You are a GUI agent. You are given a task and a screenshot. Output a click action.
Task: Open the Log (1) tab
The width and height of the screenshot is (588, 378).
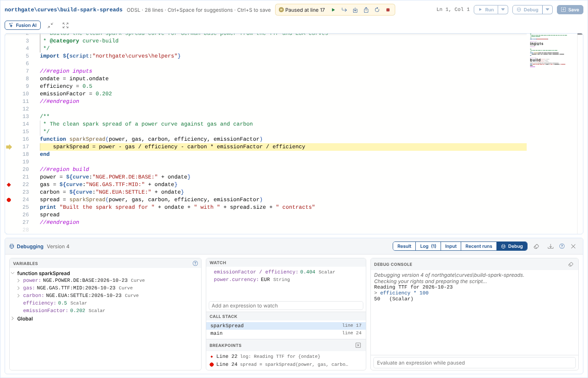pyautogui.click(x=428, y=247)
